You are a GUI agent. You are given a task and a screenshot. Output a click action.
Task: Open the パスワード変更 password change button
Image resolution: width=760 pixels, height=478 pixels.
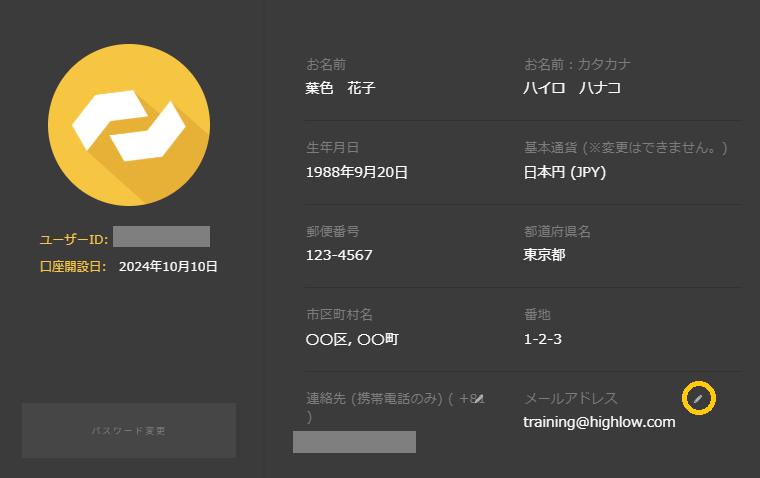(x=129, y=430)
